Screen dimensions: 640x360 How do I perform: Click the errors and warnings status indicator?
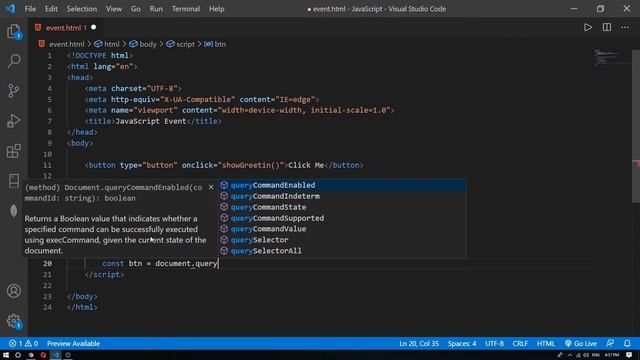[23, 343]
